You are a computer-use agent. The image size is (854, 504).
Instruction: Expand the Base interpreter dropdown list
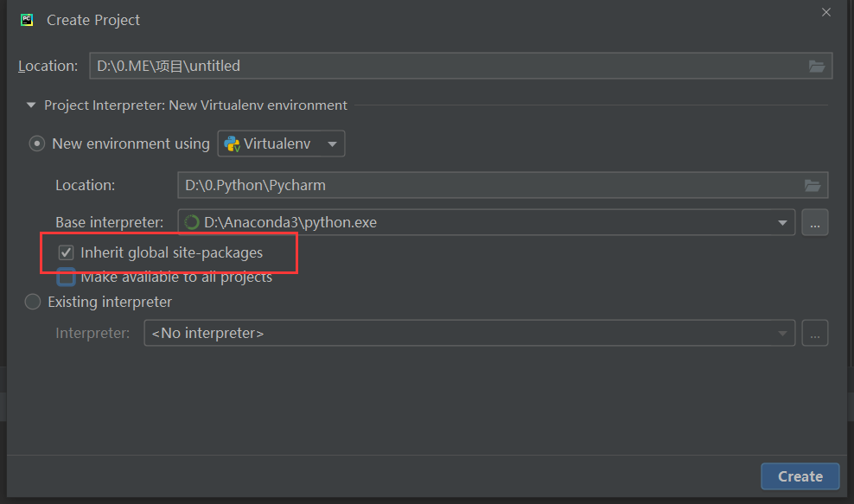[x=782, y=221]
